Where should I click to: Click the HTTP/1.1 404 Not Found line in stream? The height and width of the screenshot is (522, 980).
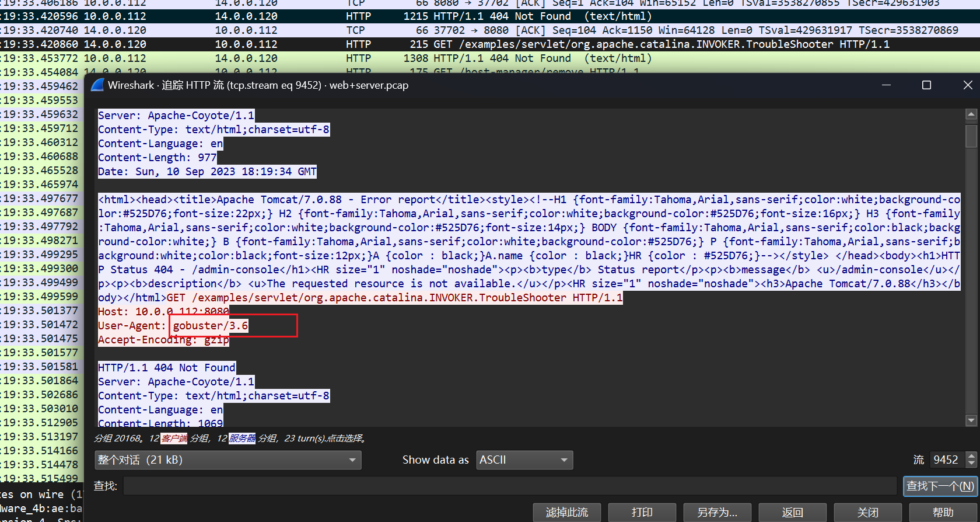tap(167, 368)
